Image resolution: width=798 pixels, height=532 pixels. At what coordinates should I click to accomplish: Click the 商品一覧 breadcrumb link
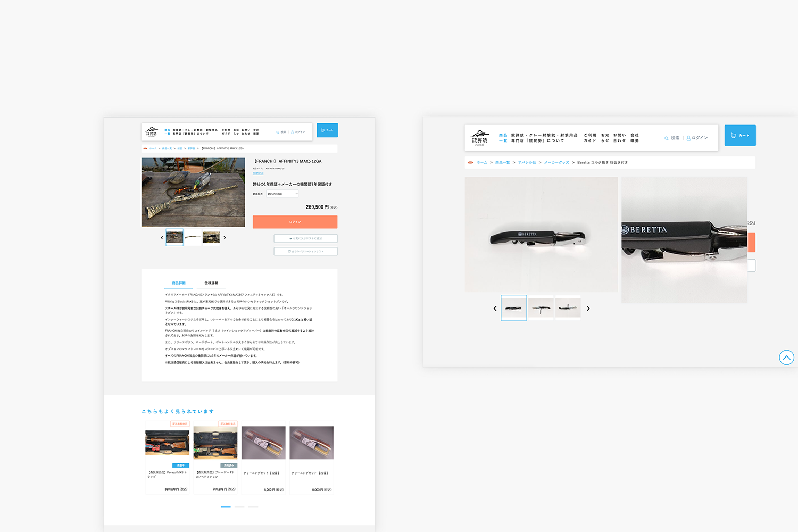[x=502, y=162]
